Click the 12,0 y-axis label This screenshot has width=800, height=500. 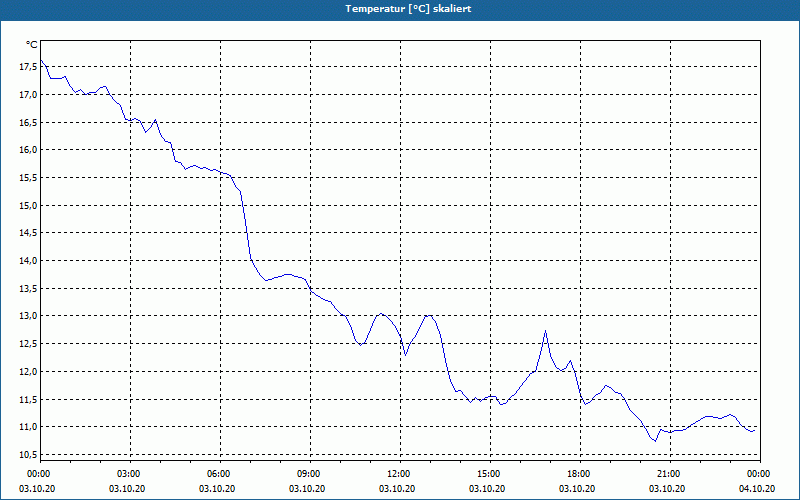[x=29, y=371]
